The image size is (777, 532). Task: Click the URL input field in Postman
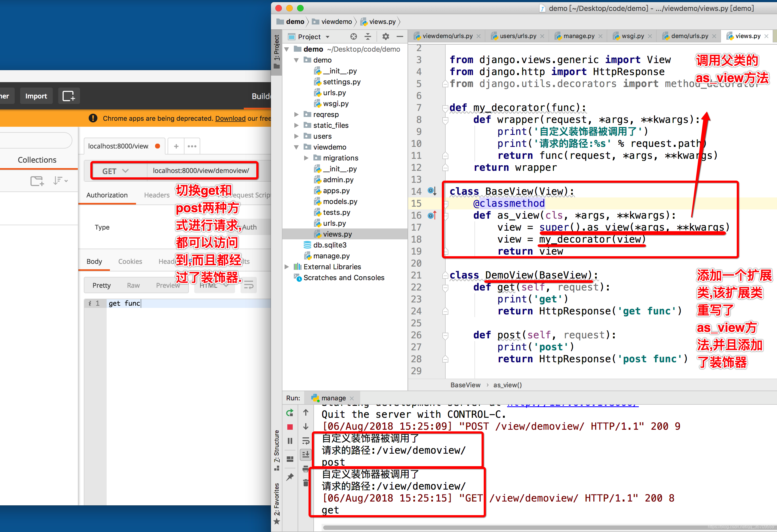tap(201, 171)
